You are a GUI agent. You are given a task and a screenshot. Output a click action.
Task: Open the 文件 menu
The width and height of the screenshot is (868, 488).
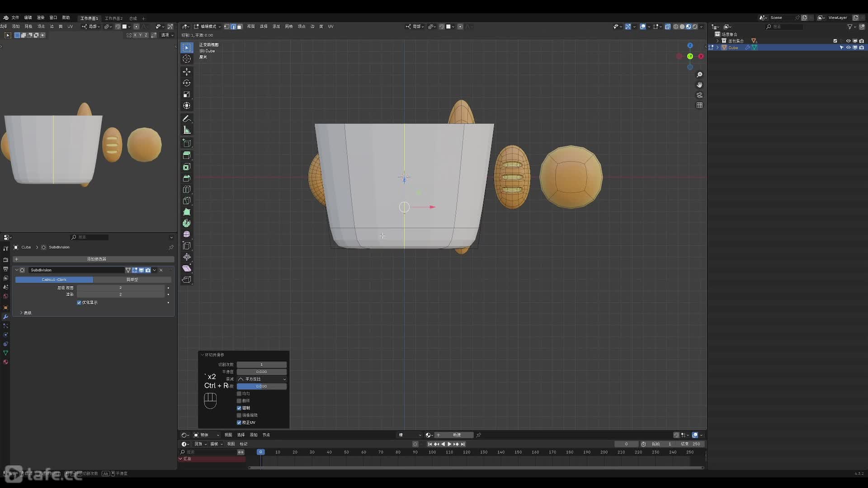tap(15, 18)
